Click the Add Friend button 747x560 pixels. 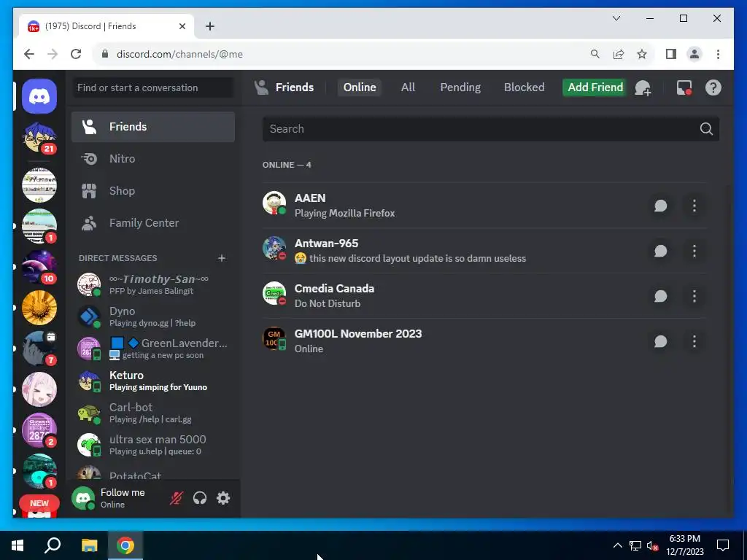tap(595, 87)
